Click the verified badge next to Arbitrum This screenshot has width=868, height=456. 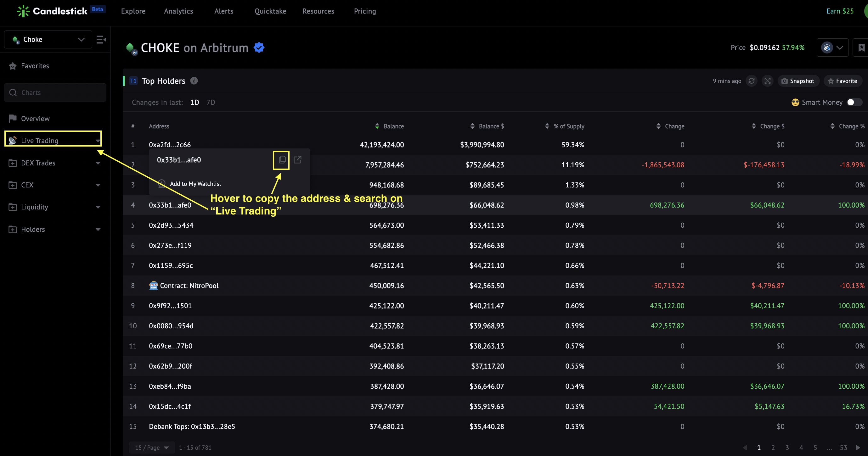[x=259, y=48]
